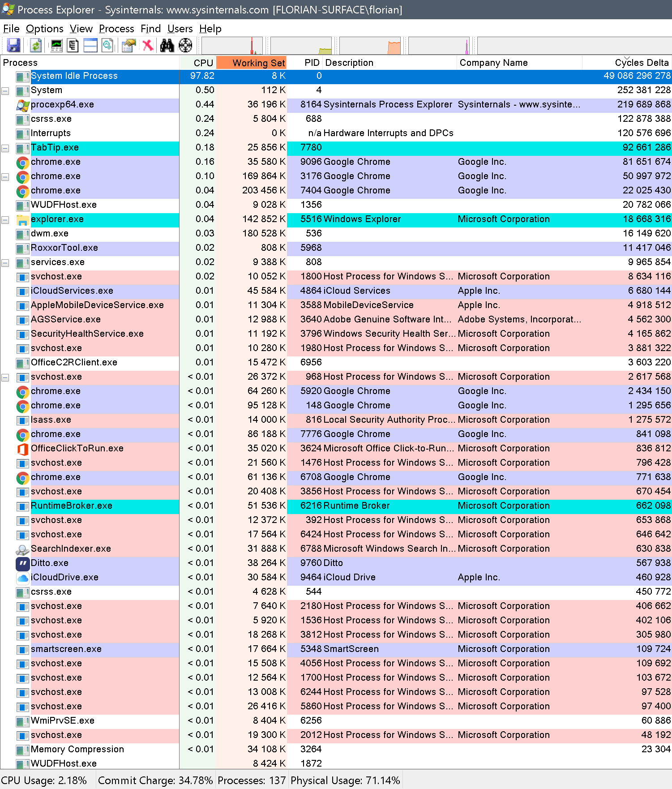This screenshot has height=789, width=672.
Task: Collapse the services.exe tree node
Action: tap(5, 263)
